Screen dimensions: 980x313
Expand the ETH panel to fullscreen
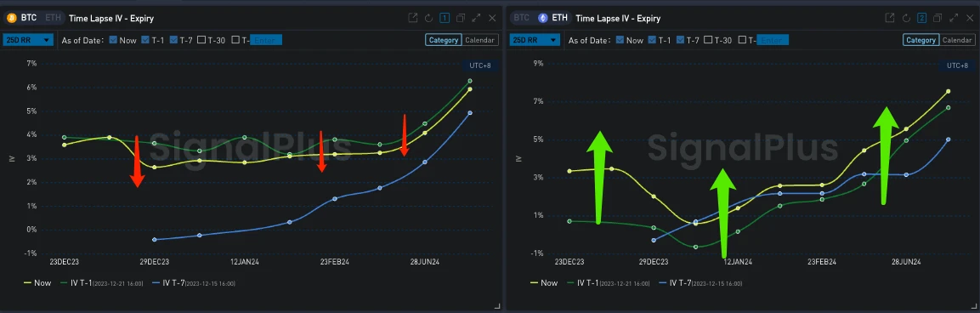(953, 18)
